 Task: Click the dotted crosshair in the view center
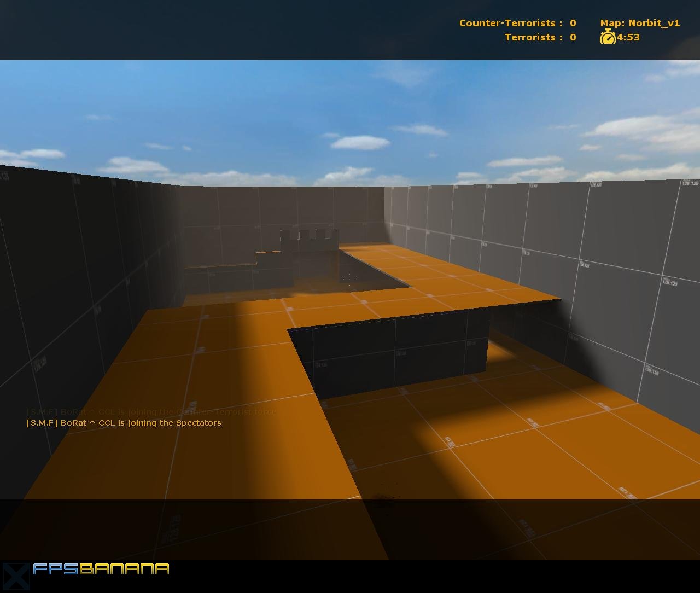[x=349, y=279]
